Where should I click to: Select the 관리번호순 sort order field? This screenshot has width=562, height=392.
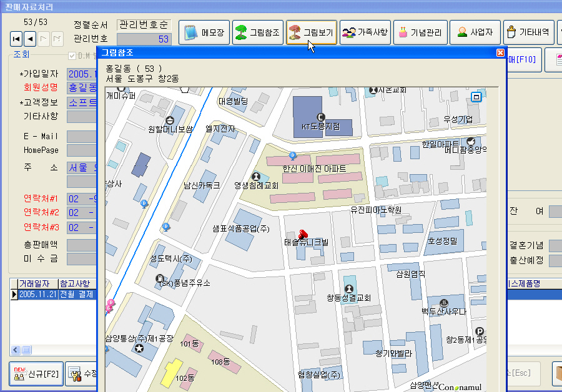coord(144,25)
